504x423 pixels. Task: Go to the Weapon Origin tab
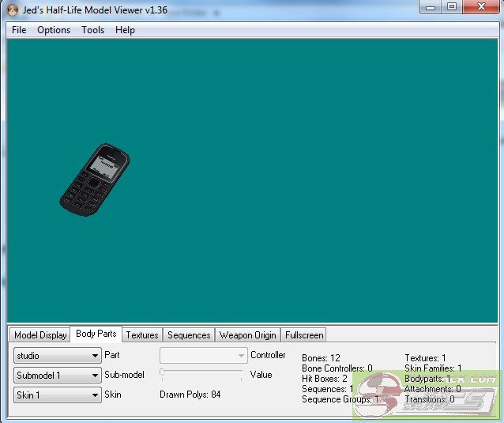pos(247,335)
